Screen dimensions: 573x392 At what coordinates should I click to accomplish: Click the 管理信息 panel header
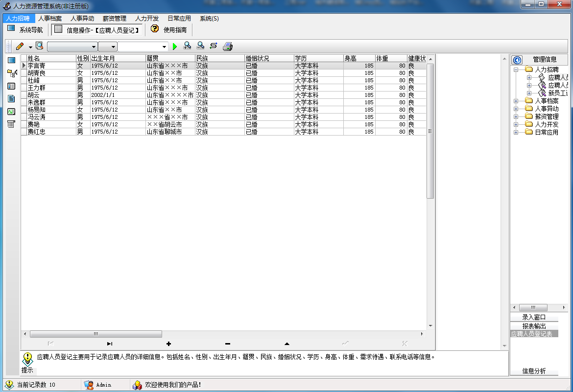tap(545, 60)
